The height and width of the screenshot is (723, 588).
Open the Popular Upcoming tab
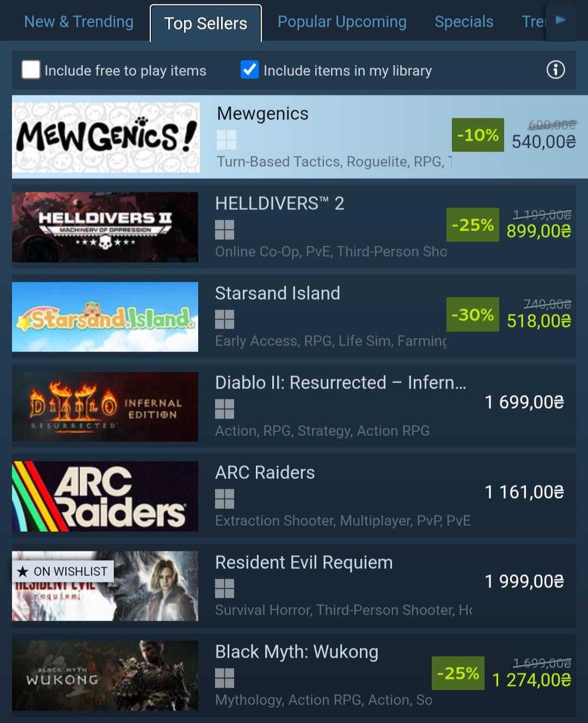tap(342, 22)
